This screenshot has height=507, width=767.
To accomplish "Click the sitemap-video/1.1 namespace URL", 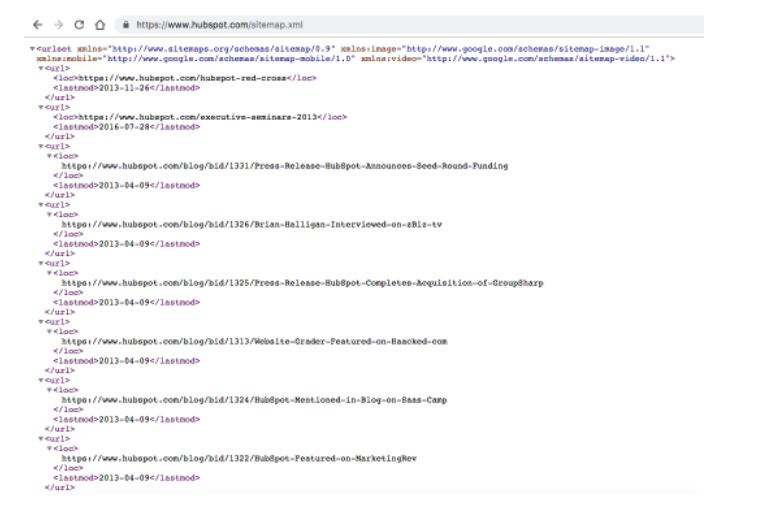I will click(546, 59).
